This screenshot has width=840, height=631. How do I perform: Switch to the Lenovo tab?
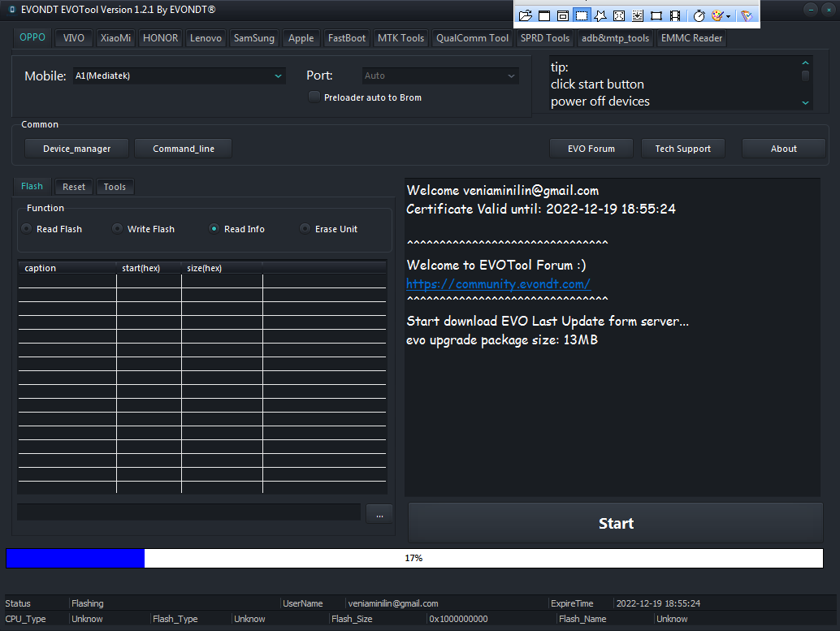click(x=206, y=38)
